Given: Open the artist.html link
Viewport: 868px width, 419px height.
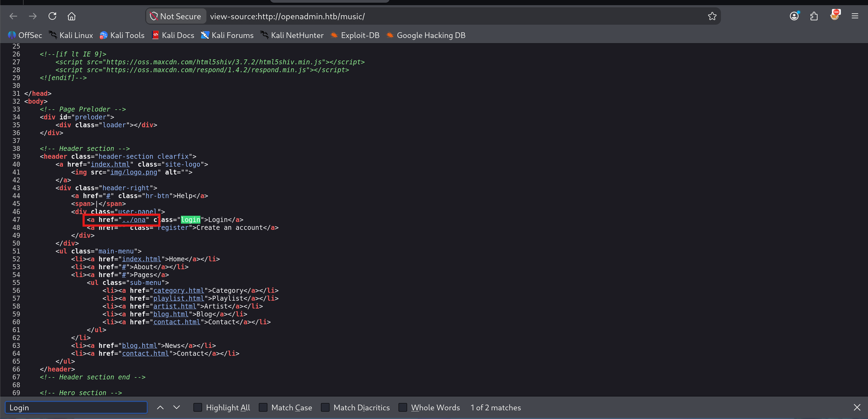Looking at the screenshot, I should pos(175,306).
